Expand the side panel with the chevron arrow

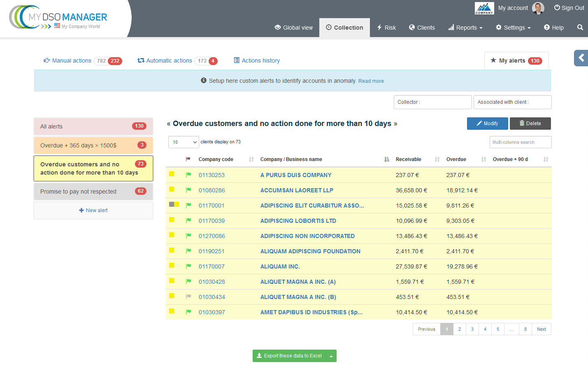581,58
